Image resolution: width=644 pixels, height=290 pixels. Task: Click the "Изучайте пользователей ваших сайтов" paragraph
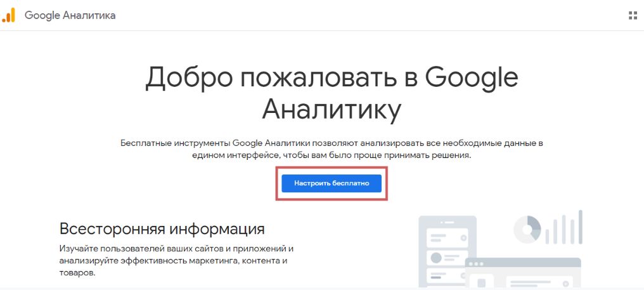(176, 260)
